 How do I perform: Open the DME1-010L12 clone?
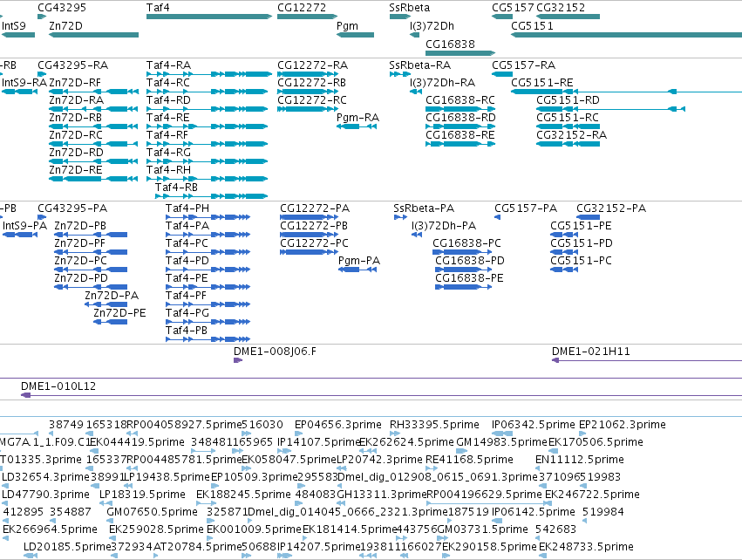click(58, 386)
